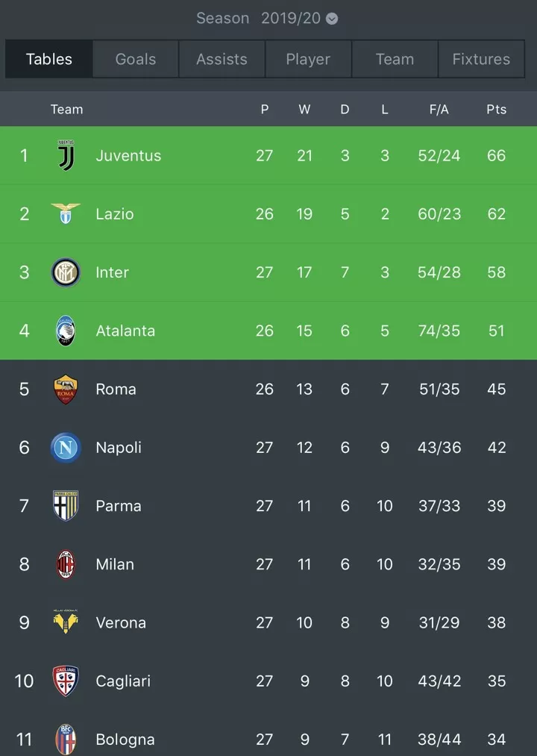This screenshot has height=756, width=537.
Task: Open the season dropdown chevron
Action: 332,19
